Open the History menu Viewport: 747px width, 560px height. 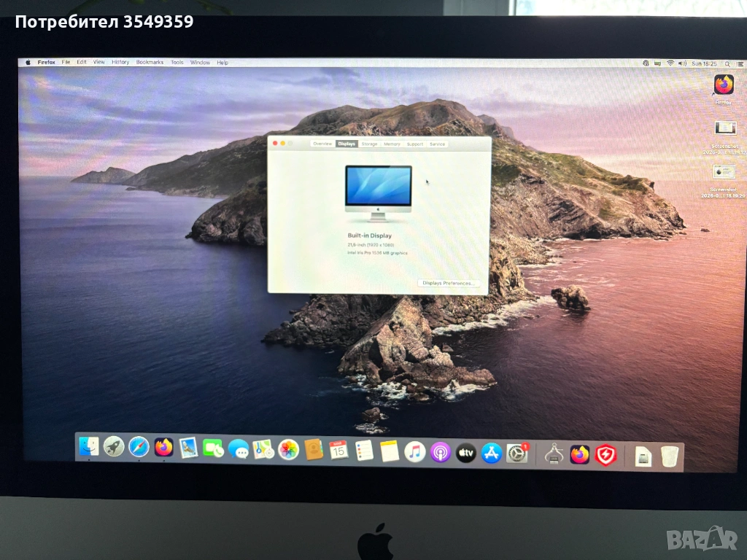pos(120,63)
